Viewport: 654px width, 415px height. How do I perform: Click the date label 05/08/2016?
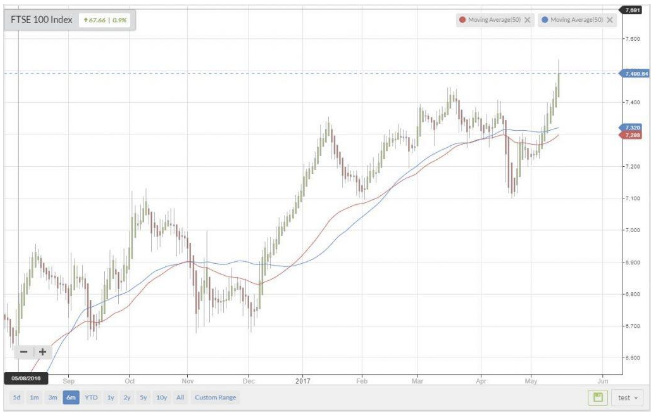26,378
